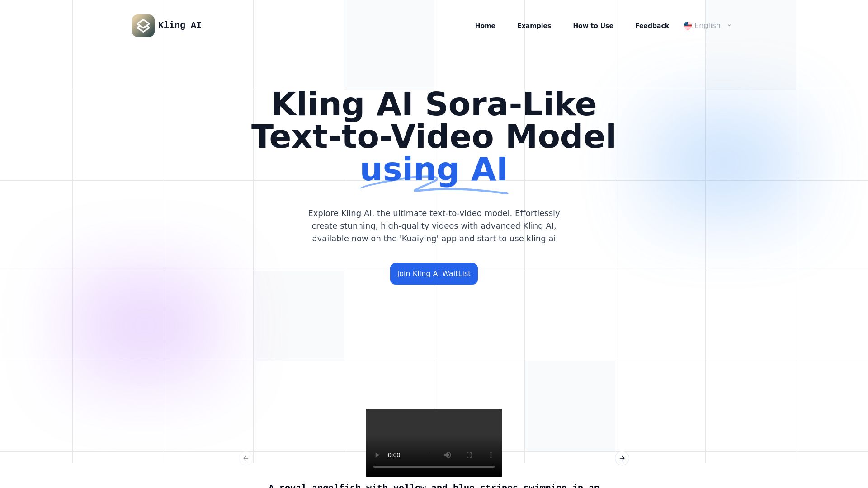
Task: Expand the English language dropdown
Action: (x=707, y=25)
